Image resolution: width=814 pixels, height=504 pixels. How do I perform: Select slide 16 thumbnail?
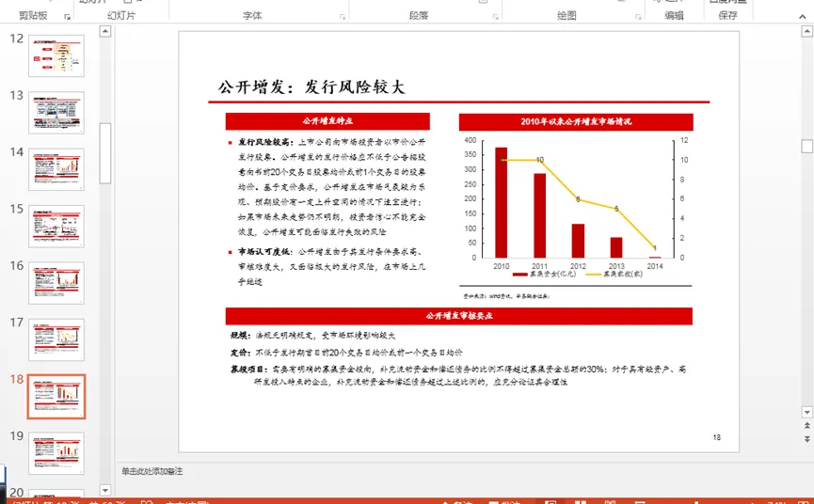(56, 283)
